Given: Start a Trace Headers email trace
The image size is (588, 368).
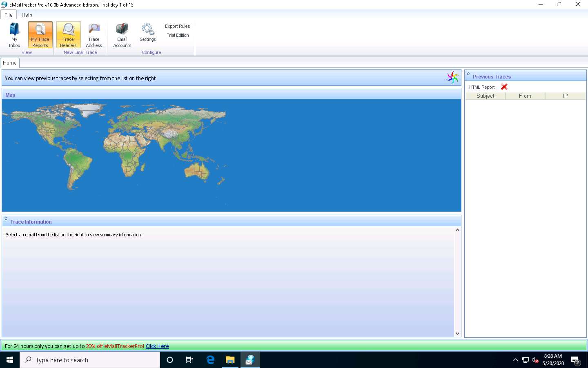Looking at the screenshot, I should [68, 35].
